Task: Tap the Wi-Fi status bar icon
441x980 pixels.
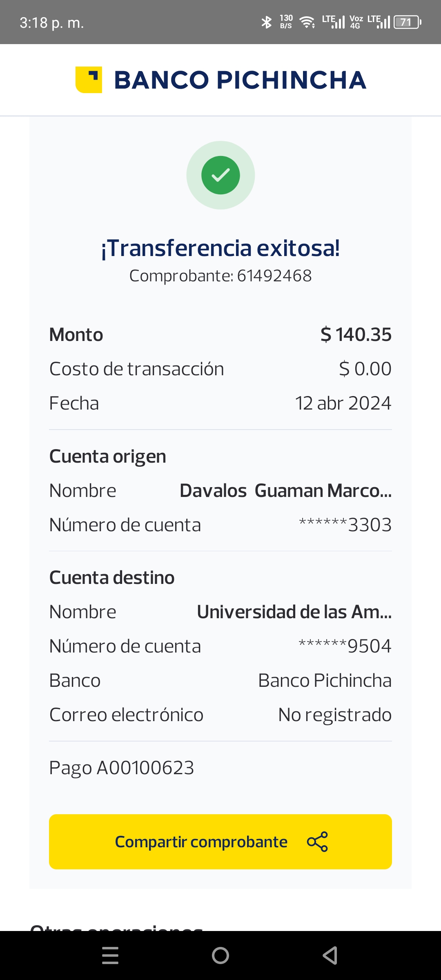Action: pyautogui.click(x=307, y=22)
